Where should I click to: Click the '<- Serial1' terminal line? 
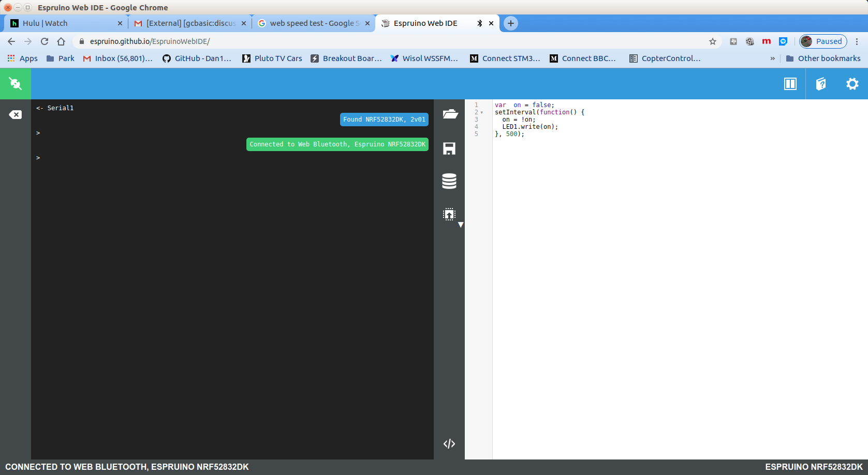point(55,108)
